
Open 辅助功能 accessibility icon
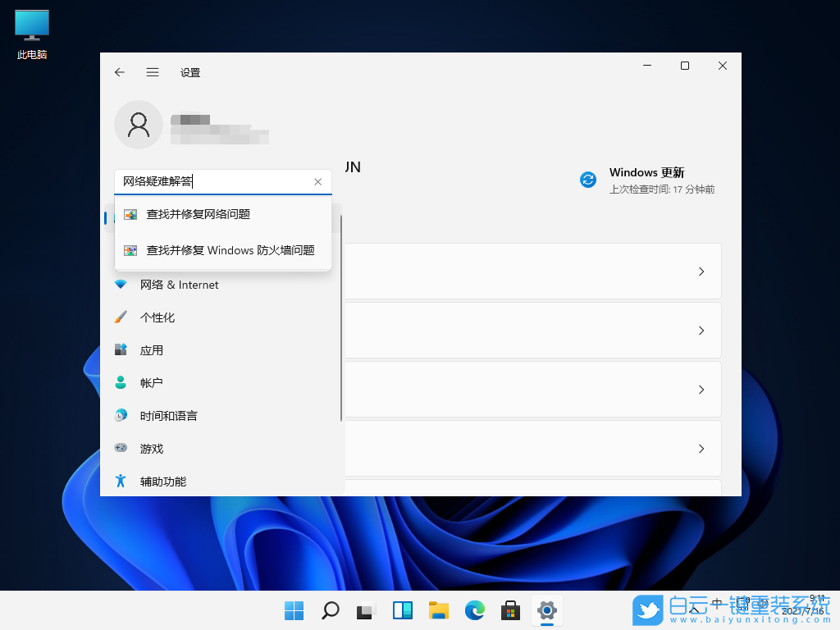click(x=121, y=482)
